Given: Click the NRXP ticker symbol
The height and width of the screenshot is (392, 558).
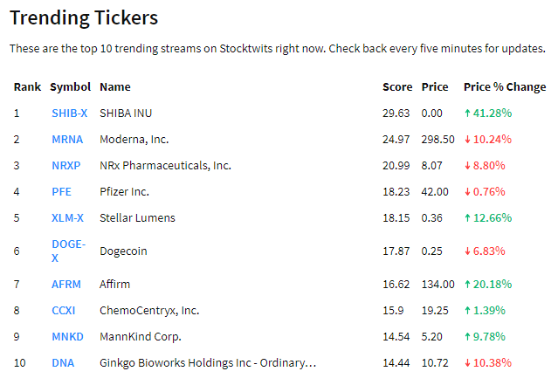Looking at the screenshot, I should 66,166.
